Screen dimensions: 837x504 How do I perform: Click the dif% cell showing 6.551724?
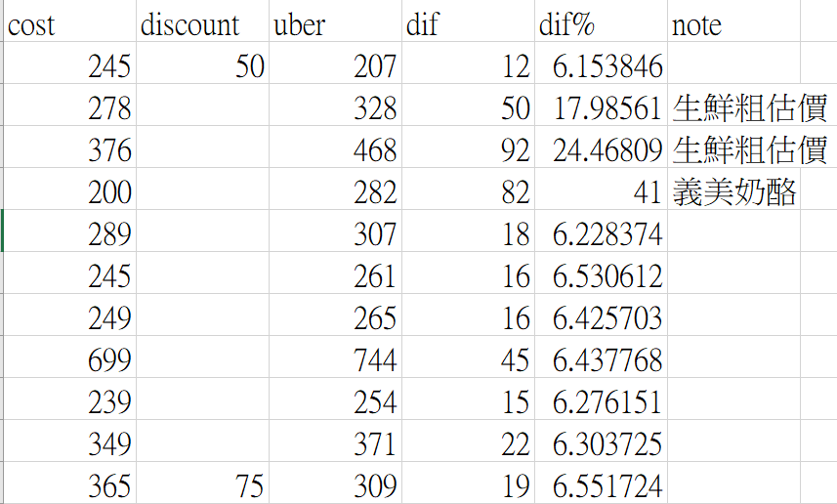coord(601,485)
